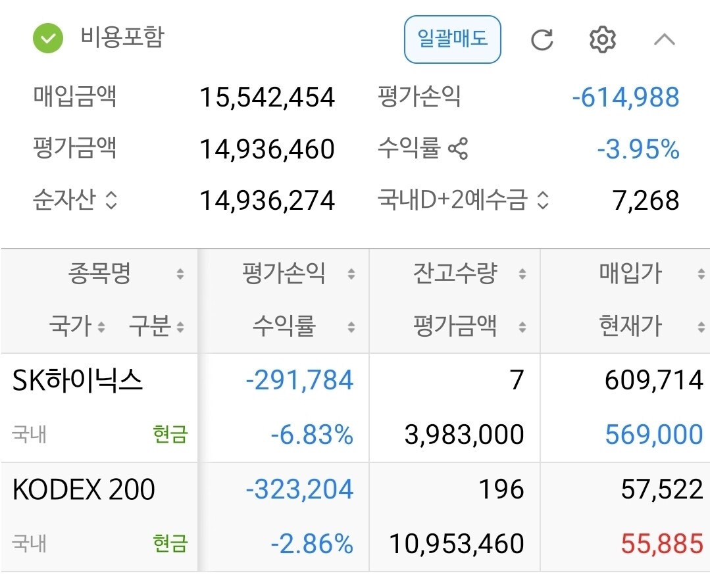710x588 pixels.
Task: Tap the 일괄매도 button
Action: coord(452,39)
